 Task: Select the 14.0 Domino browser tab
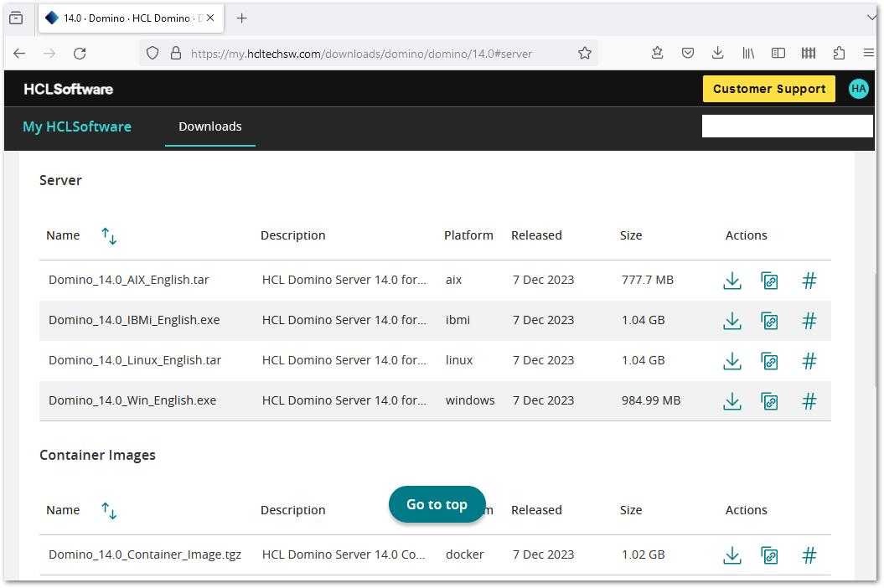pyautogui.click(x=131, y=18)
